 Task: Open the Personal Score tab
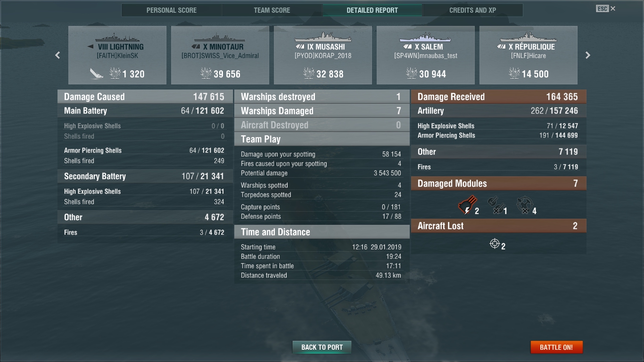coord(172,10)
